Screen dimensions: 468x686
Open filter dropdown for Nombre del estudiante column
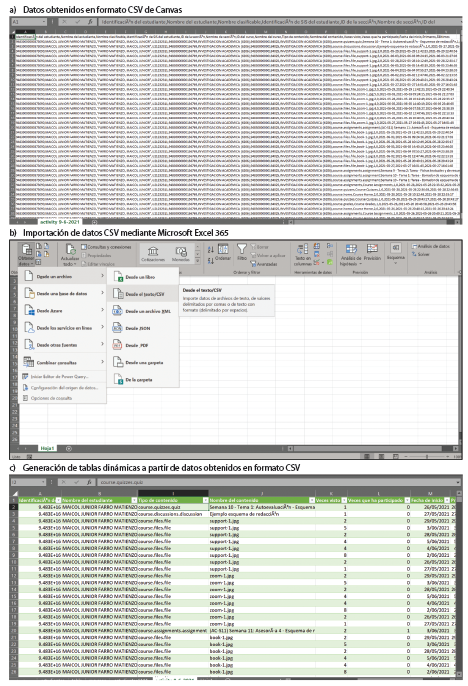pos(134,500)
